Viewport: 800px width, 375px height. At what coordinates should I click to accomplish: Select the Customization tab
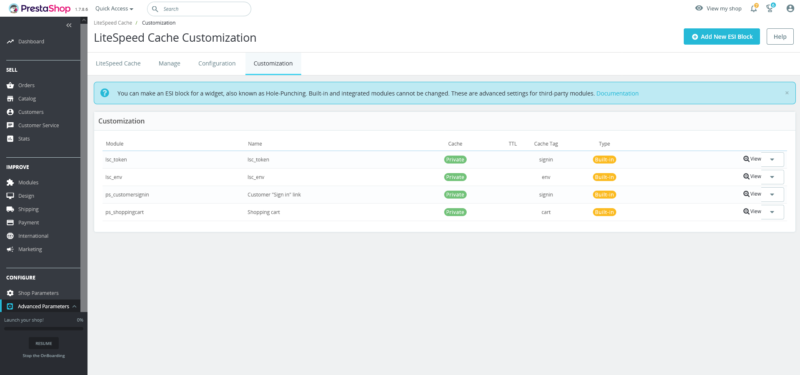click(x=273, y=64)
